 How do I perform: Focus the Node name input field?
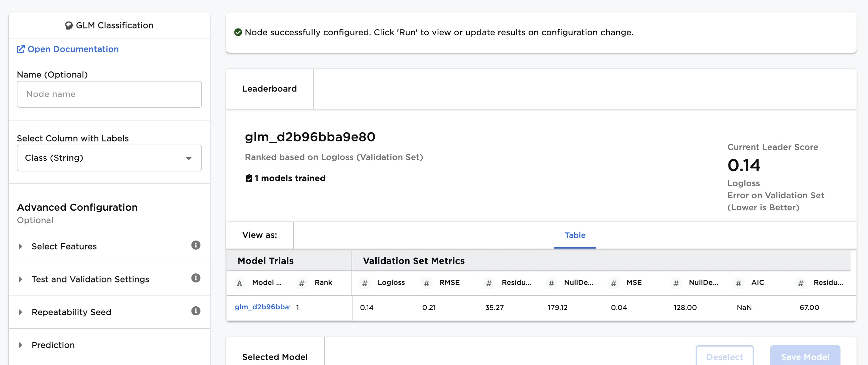109,94
